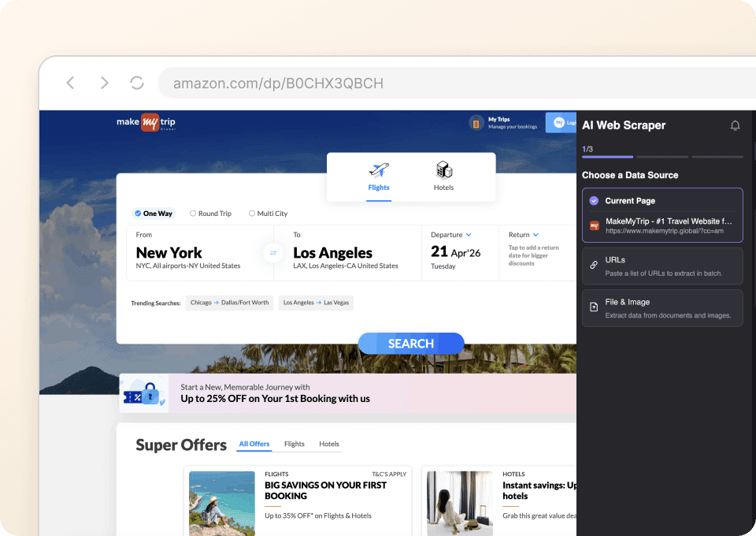Switch to the All Offers tab
Viewport: 756px width, 536px height.
[x=254, y=444]
